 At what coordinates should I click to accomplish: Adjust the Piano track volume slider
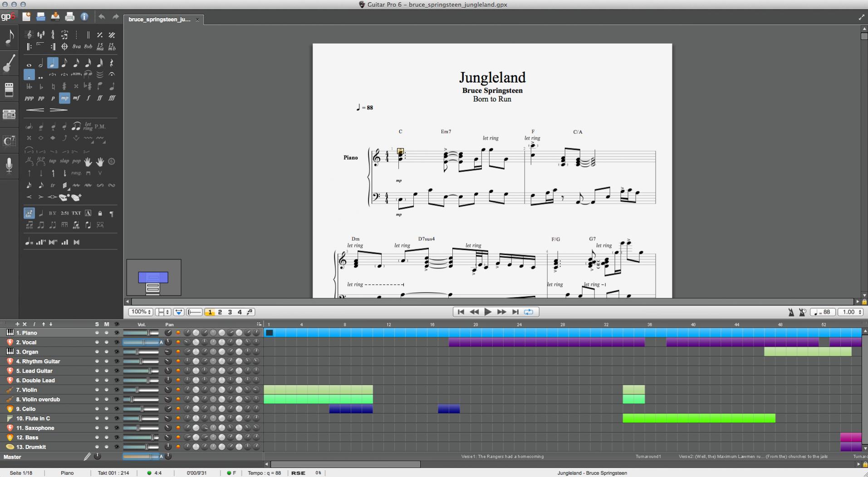[141, 333]
